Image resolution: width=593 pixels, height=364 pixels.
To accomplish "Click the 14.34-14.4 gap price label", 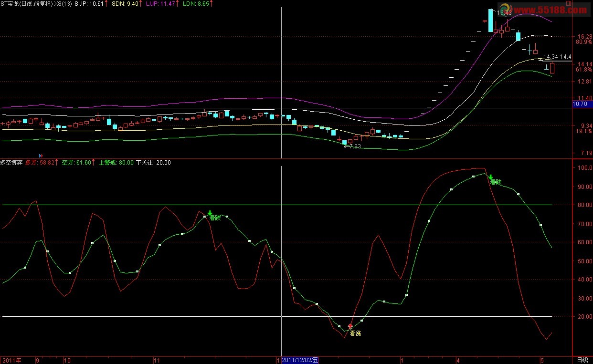I will (557, 57).
